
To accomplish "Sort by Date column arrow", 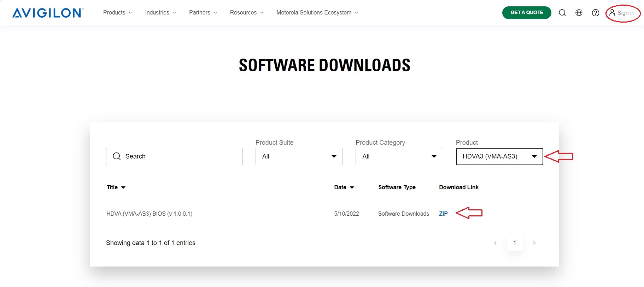I will click(352, 187).
